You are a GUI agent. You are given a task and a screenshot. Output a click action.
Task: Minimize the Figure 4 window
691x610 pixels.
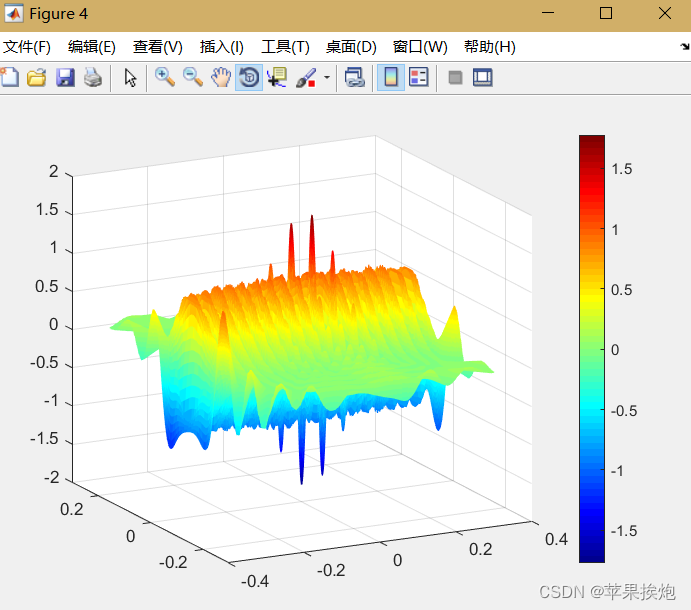coord(548,13)
